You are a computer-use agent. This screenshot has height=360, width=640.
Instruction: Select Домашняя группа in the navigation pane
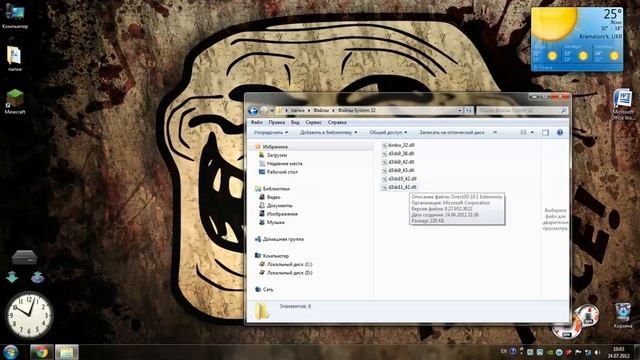point(283,239)
